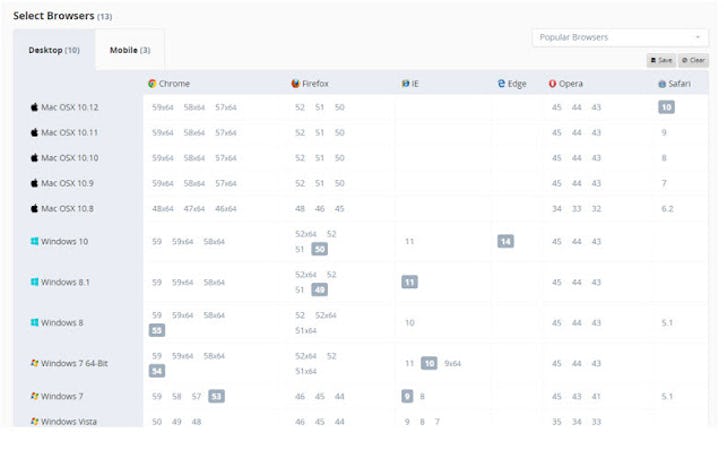Screen dimensions: 724x450
Task: Click the Apple icon beside Mac OSX 10.10
Action: [x=34, y=158]
